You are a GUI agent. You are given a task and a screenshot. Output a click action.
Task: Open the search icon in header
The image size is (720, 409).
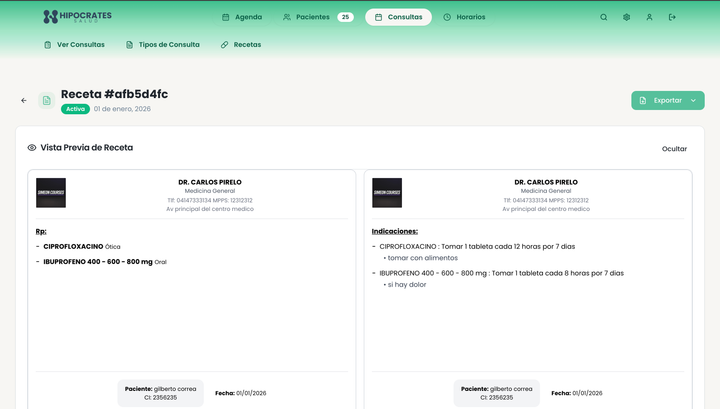click(x=603, y=17)
